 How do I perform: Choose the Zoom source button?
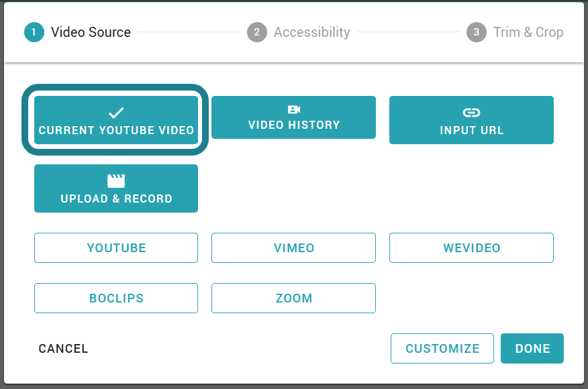[x=293, y=298]
